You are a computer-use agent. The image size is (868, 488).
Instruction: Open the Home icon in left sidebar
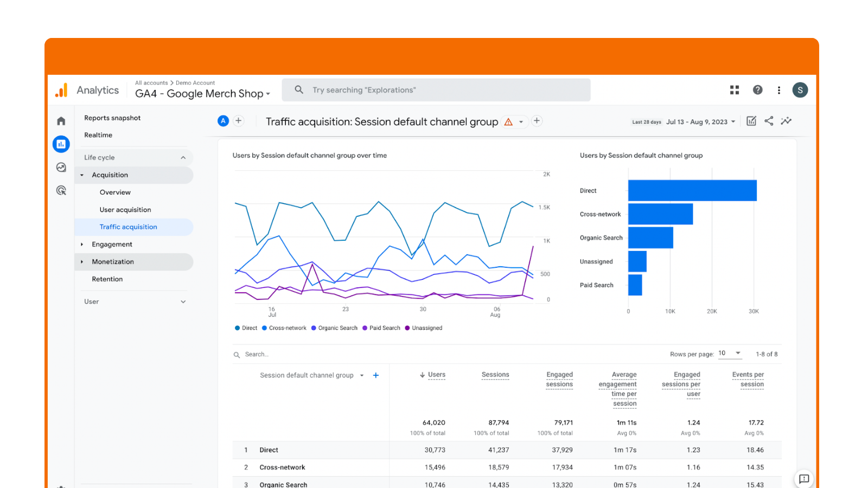pos(61,120)
